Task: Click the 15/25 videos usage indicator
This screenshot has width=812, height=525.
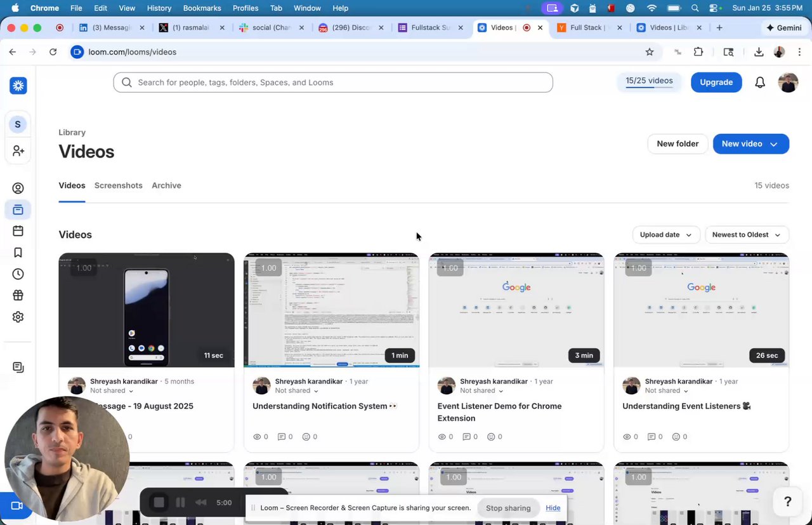Action: (x=649, y=82)
